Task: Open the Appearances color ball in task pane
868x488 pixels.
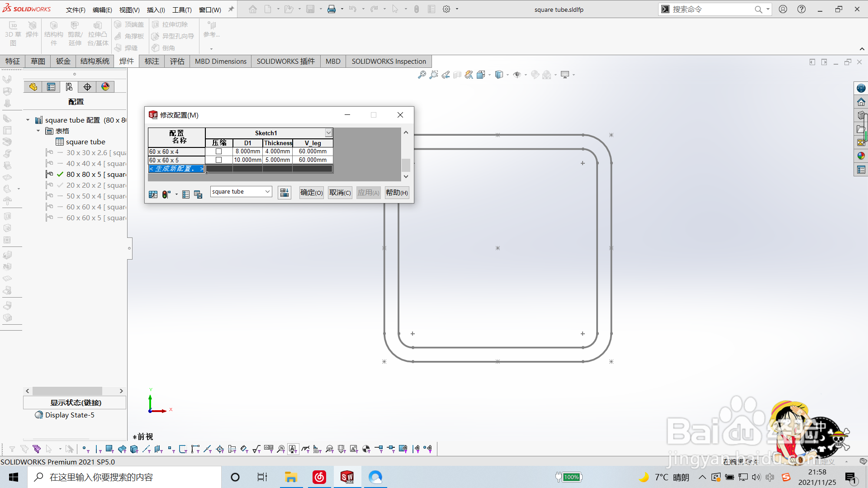Action: 861,156
